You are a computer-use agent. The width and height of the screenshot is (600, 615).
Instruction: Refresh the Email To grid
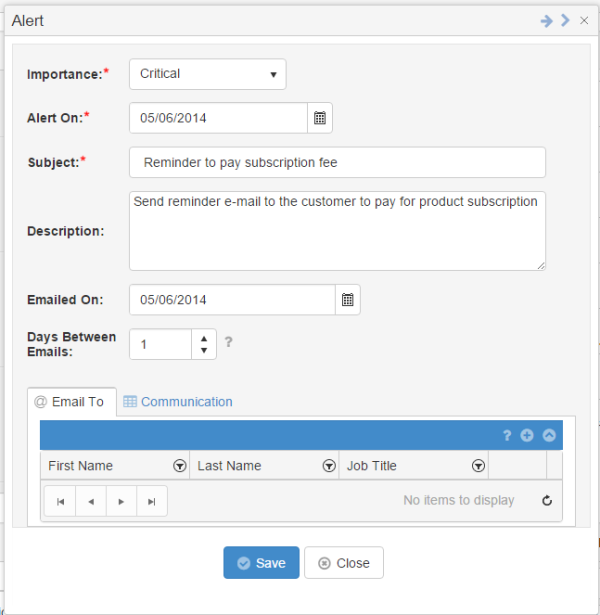click(x=547, y=500)
